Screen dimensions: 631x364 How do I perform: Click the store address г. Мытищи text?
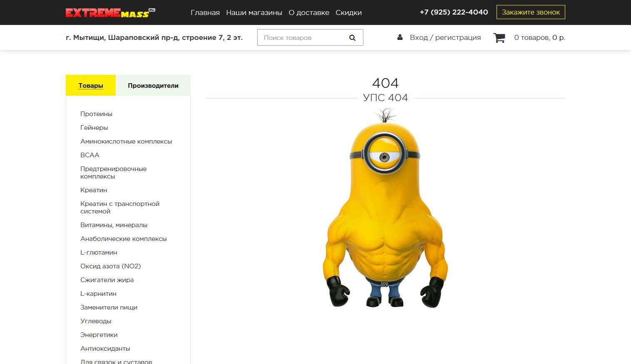154,37
